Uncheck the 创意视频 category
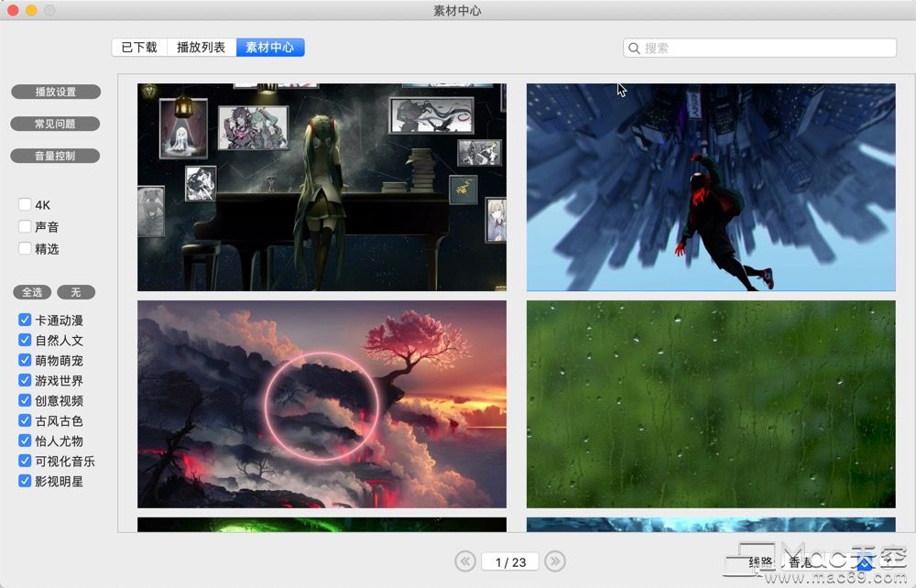 (x=25, y=400)
